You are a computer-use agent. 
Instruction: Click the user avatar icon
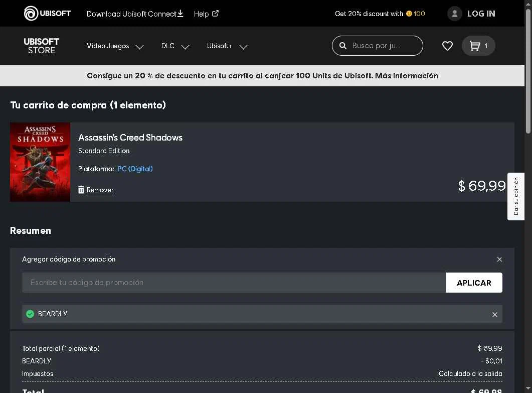click(x=455, y=14)
